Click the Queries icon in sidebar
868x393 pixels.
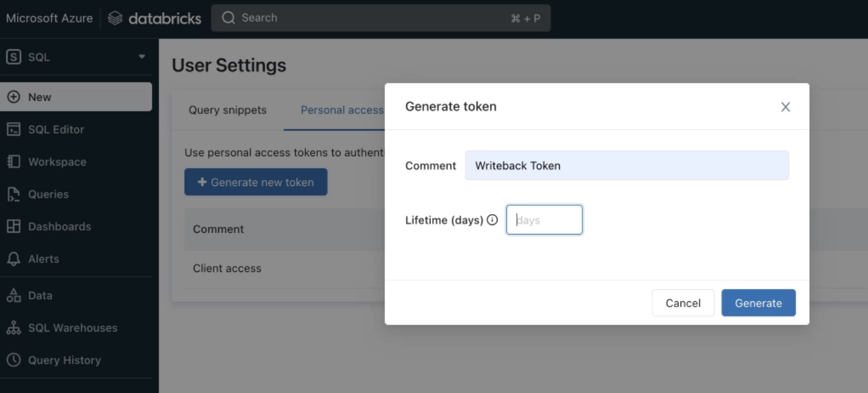13,194
